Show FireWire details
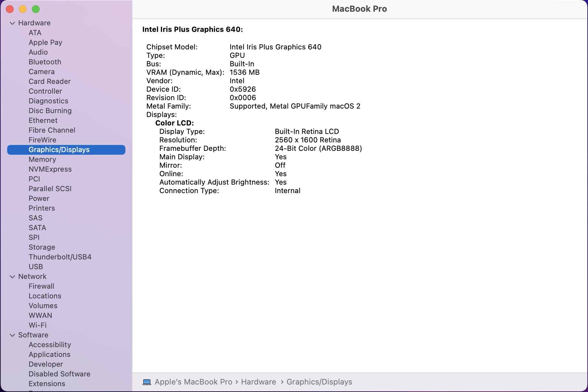This screenshot has height=392, width=588. (x=43, y=140)
